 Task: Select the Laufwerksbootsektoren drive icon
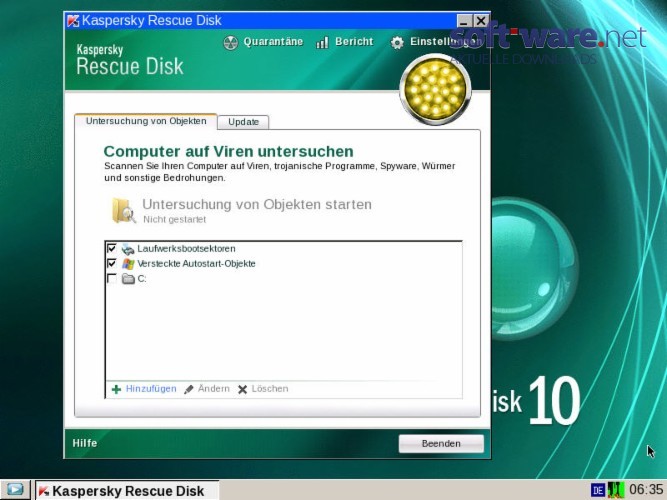(x=128, y=249)
